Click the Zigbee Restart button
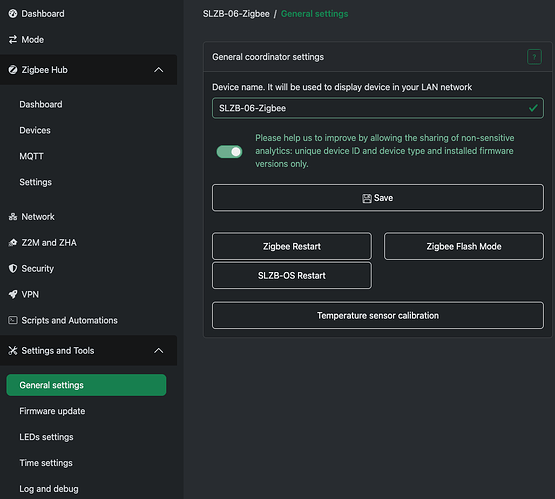This screenshot has width=555, height=499. tap(292, 246)
